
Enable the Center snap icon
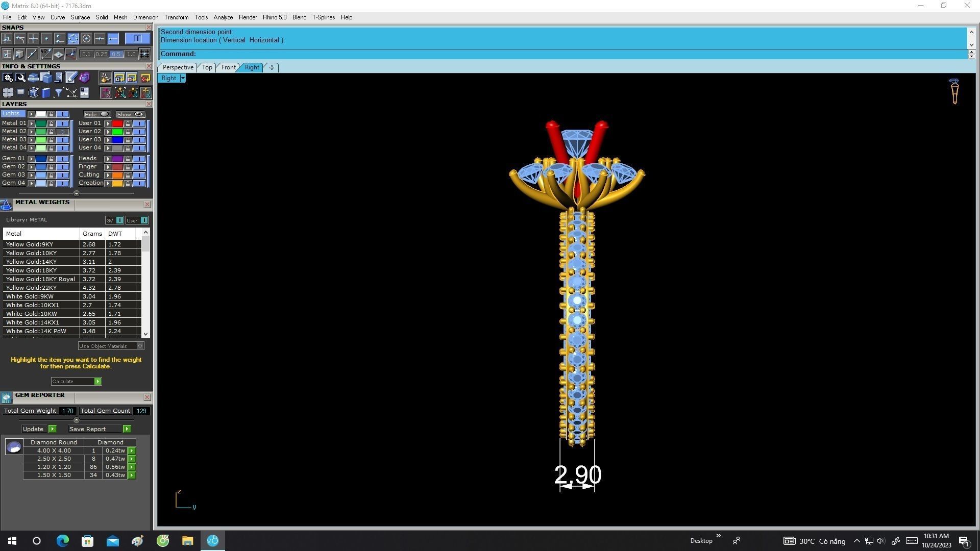tap(86, 39)
